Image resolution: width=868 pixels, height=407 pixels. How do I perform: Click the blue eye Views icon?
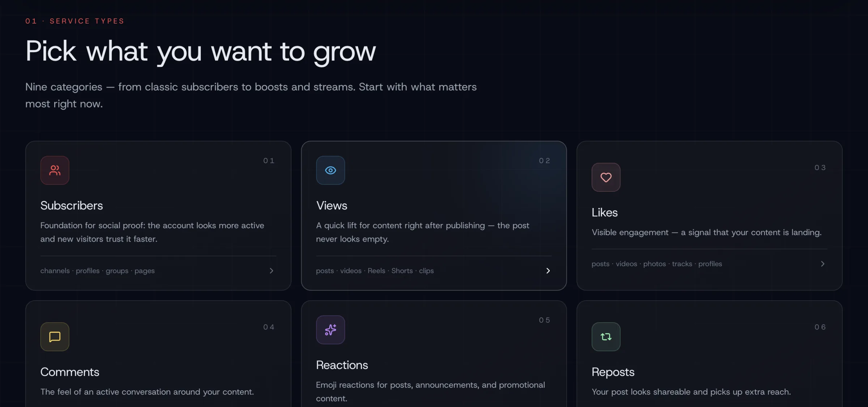tap(330, 170)
